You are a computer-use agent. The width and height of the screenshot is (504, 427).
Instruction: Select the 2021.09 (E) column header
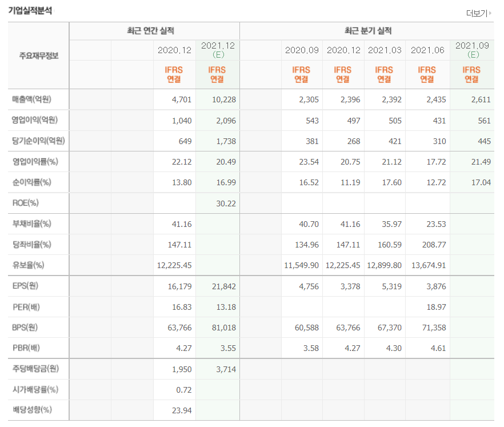[x=472, y=50]
